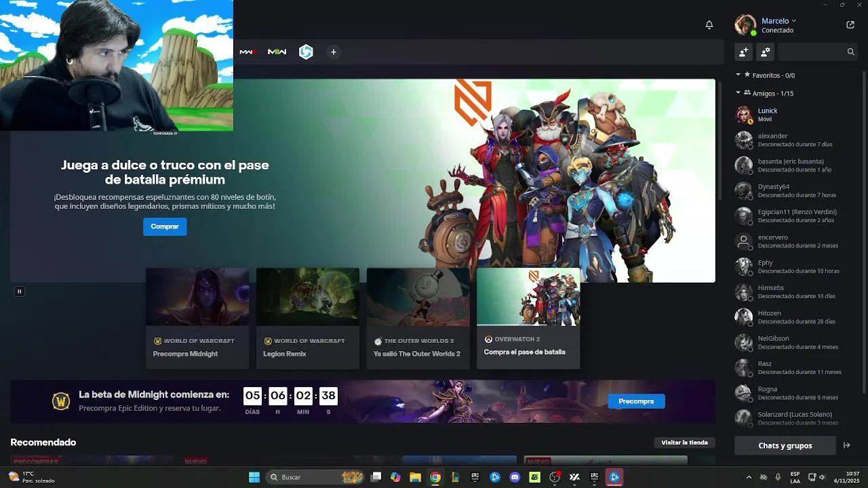The width and height of the screenshot is (868, 488).
Task: Click encervero's default avatar icon
Action: coord(744,241)
